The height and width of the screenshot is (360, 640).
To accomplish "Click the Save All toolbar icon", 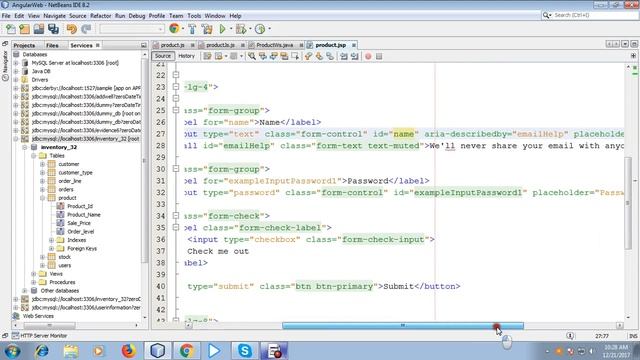I will [x=53, y=29].
